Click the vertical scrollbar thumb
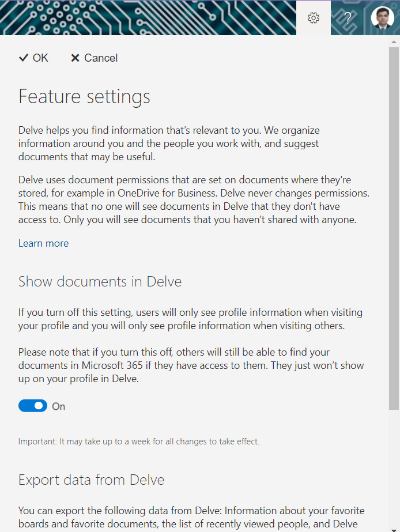Viewport: 400px width, 532px height. (x=394, y=225)
